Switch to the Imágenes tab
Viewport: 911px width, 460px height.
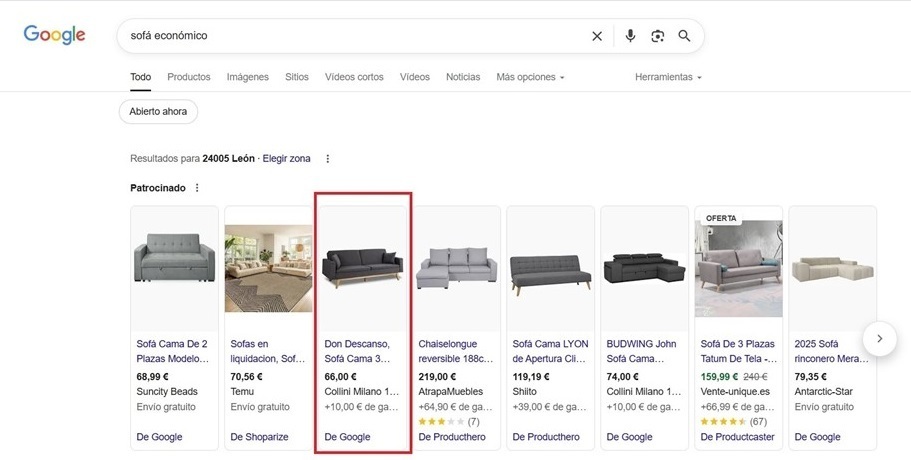tap(247, 77)
